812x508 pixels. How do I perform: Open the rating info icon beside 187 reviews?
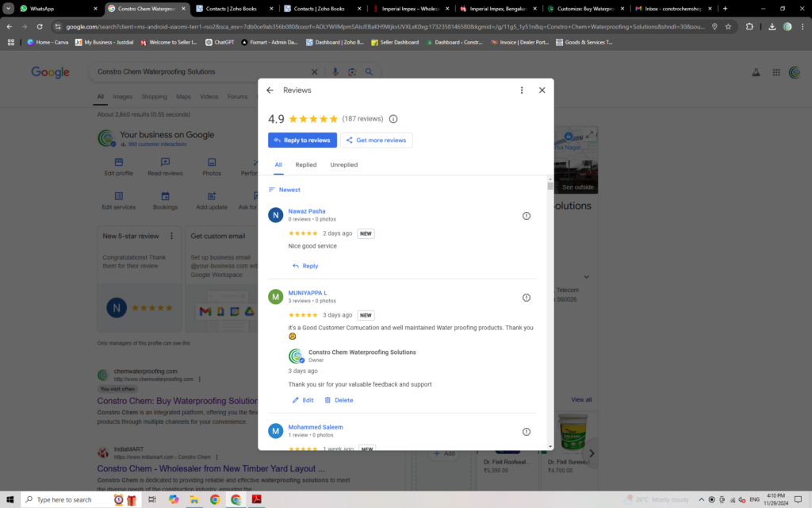[393, 119]
